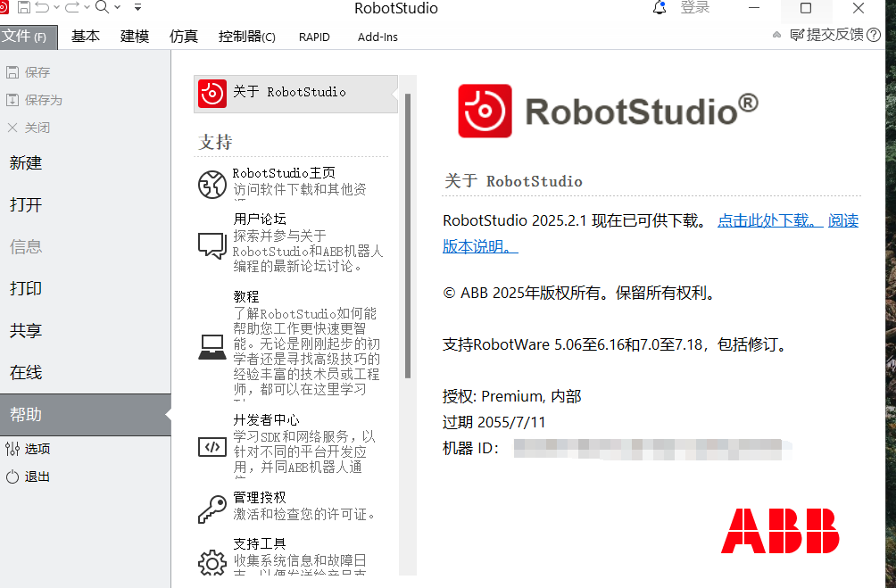The image size is (896, 588).
Task: Click the save icon in quick access toolbar
Action: tap(23, 8)
